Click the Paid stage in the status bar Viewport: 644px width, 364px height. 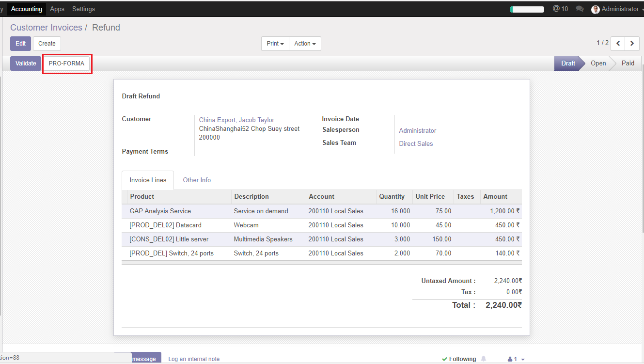pyautogui.click(x=628, y=63)
